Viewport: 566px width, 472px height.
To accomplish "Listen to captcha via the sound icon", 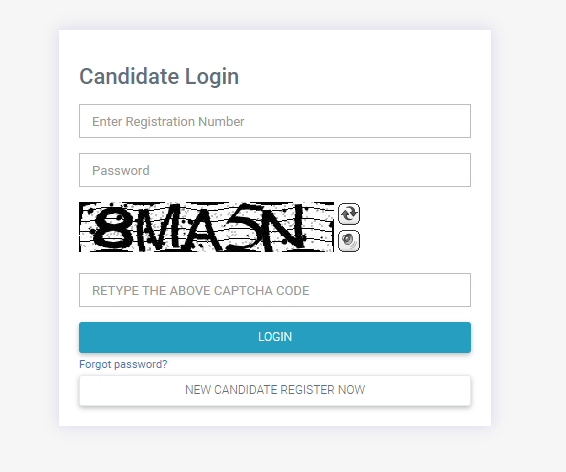I will pyautogui.click(x=349, y=241).
